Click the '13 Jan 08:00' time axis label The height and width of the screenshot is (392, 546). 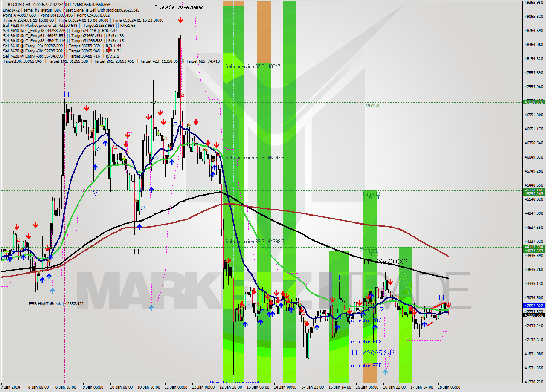257,387
